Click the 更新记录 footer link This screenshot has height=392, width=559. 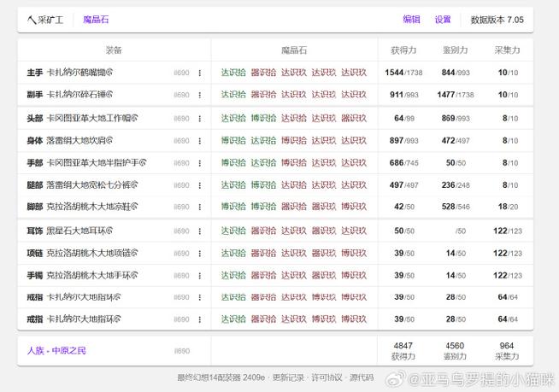(288, 377)
